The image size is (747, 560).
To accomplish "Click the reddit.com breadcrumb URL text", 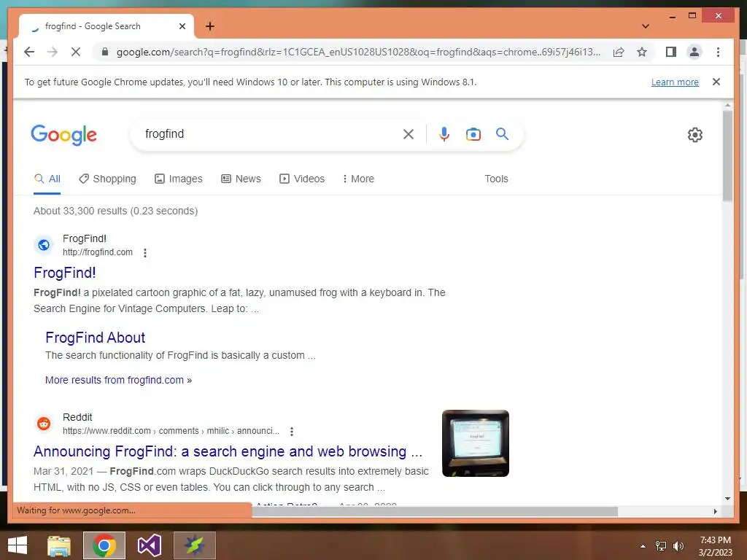I will pyautogui.click(x=171, y=431).
